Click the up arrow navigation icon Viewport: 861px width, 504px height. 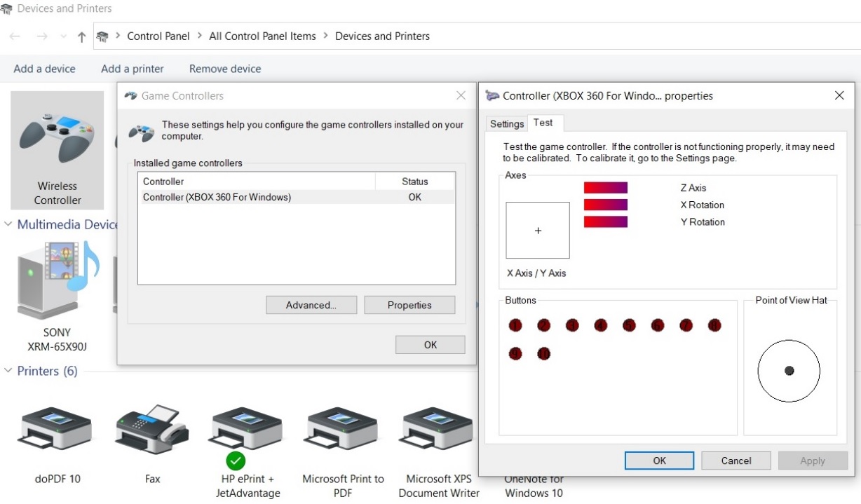pos(81,37)
